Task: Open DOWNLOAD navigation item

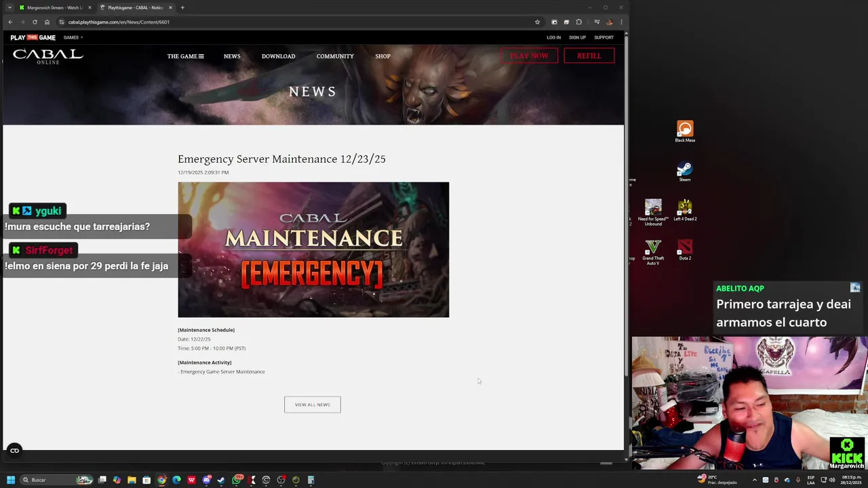Action: pos(278,56)
